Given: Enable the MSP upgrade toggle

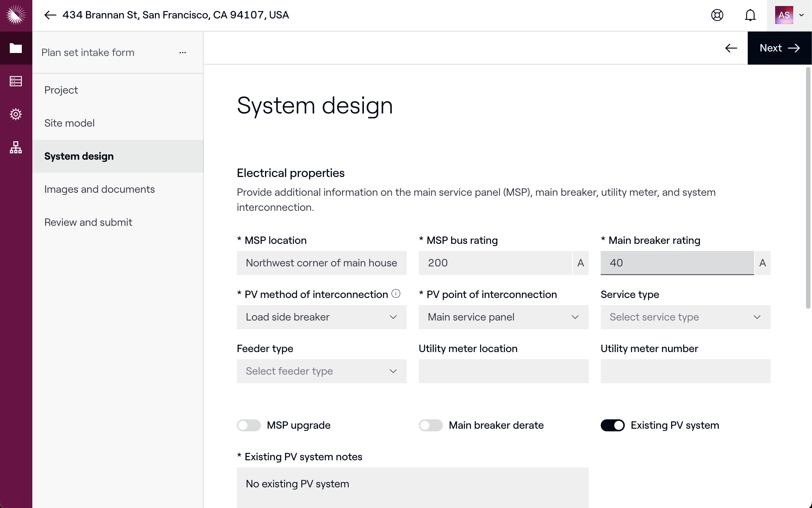Looking at the screenshot, I should coord(248,425).
